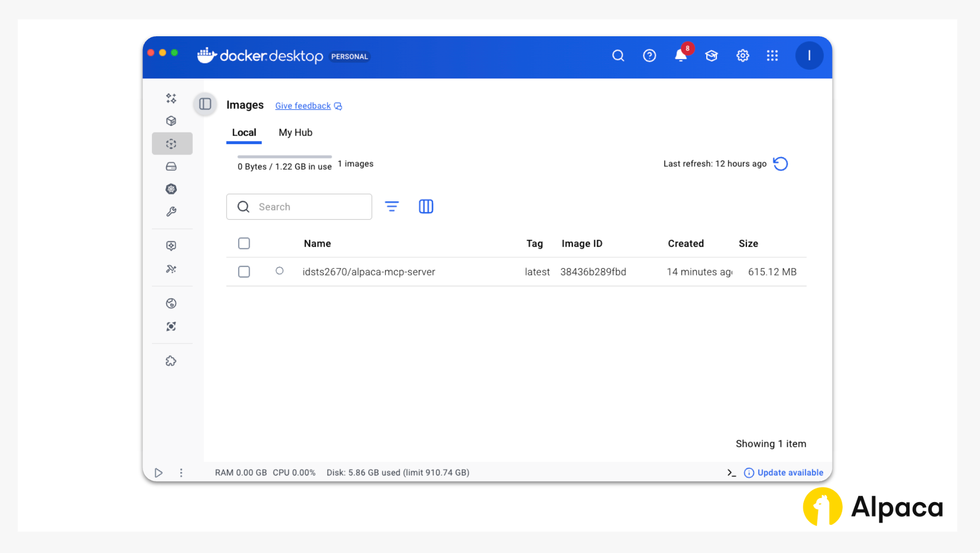Image resolution: width=980 pixels, height=553 pixels.
Task: Open the filter options icon
Action: [x=392, y=206]
